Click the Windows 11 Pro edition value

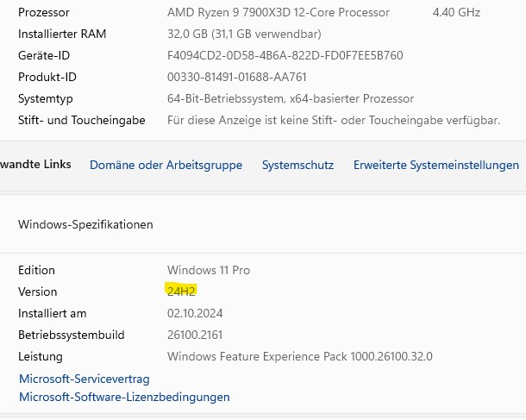point(208,270)
